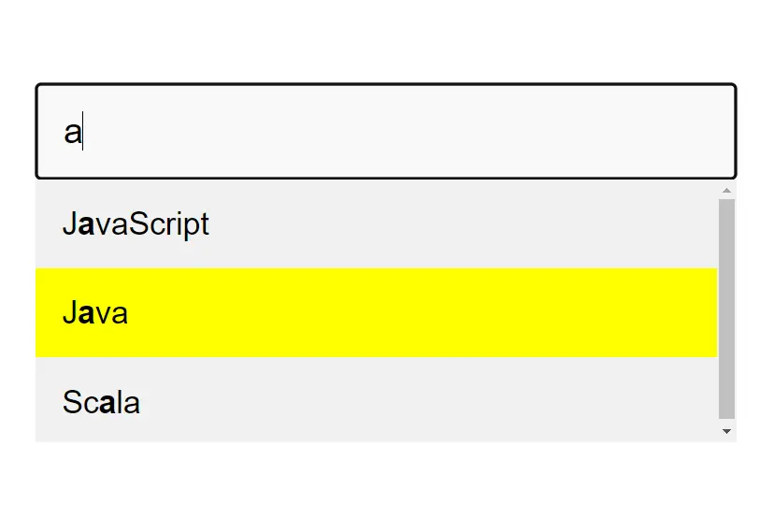Click the bold 'a' in Java
The image size is (774, 532).
(x=86, y=314)
